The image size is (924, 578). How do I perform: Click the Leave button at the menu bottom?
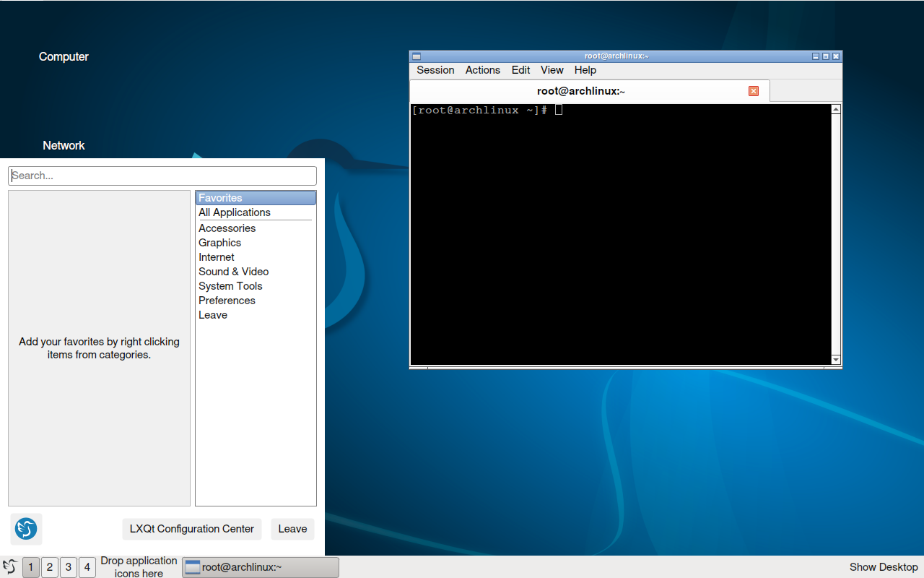pyautogui.click(x=292, y=529)
